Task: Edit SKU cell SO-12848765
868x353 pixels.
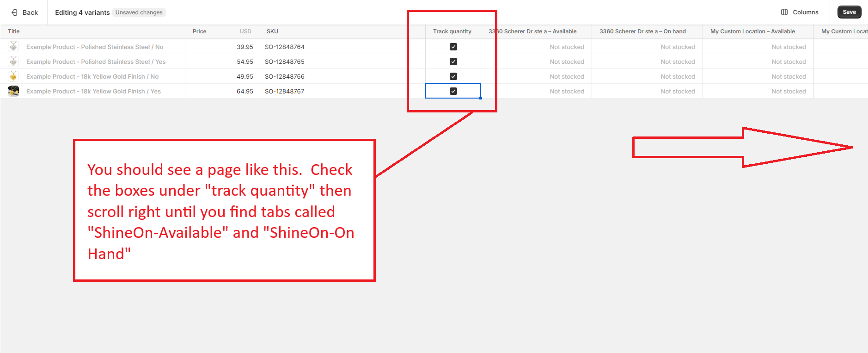Action: coord(342,62)
